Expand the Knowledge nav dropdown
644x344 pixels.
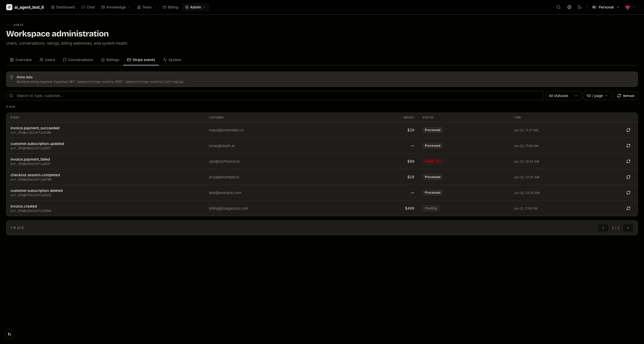point(116,7)
